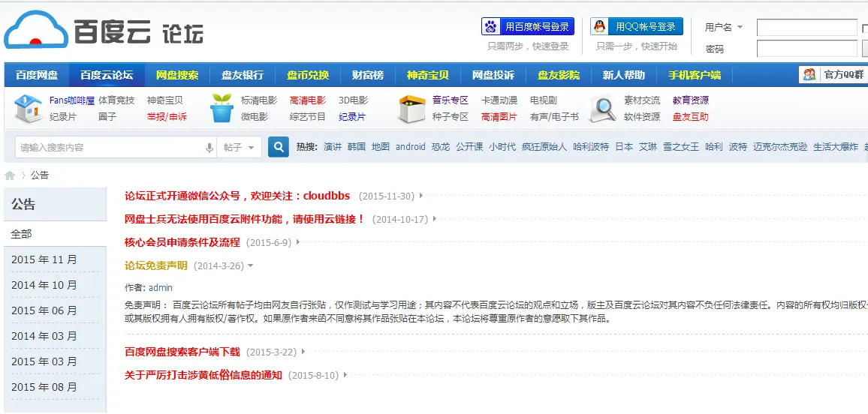Click the microphone voice search icon
This screenshot has height=414, width=868.
(209, 148)
